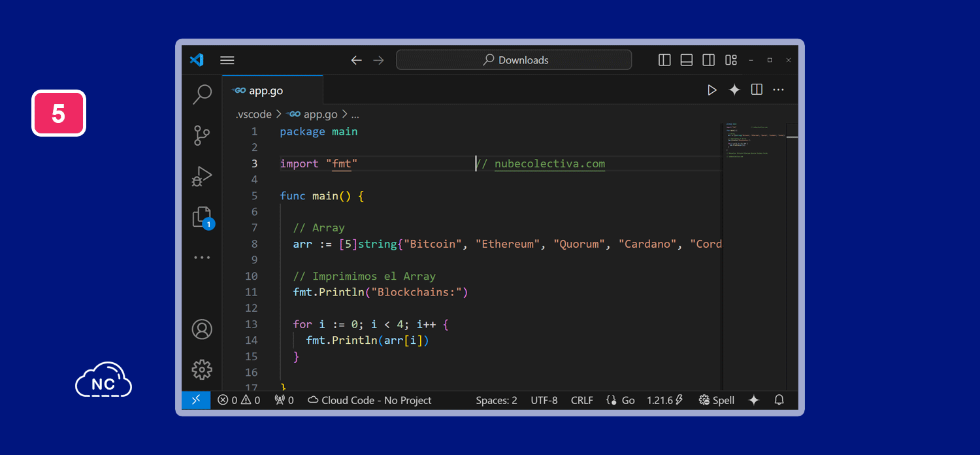Run the Go file with play button
This screenshot has height=455, width=980.
click(712, 90)
